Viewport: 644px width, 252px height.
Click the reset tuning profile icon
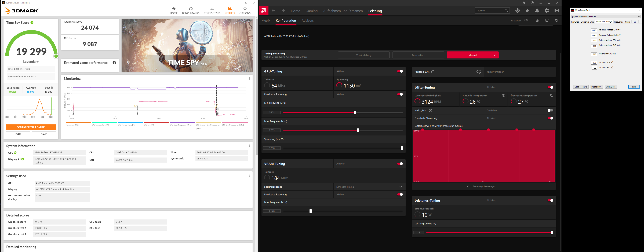coord(556,20)
